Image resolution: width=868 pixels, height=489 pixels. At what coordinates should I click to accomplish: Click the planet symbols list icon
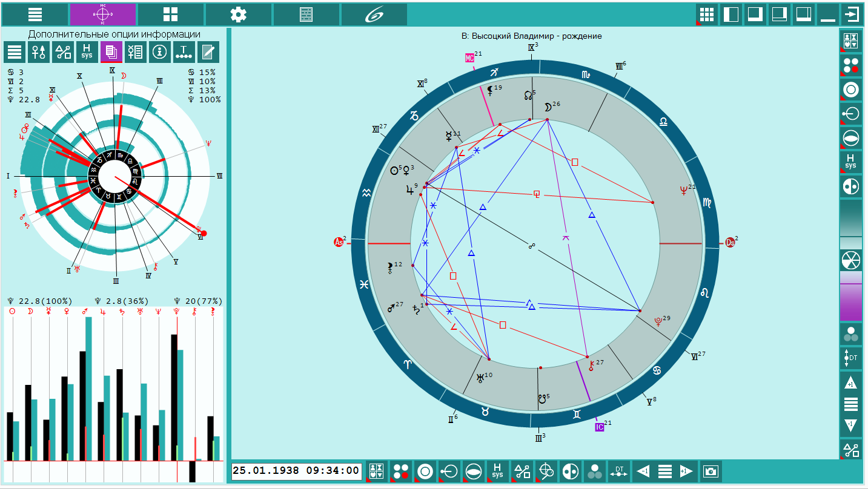(x=136, y=52)
